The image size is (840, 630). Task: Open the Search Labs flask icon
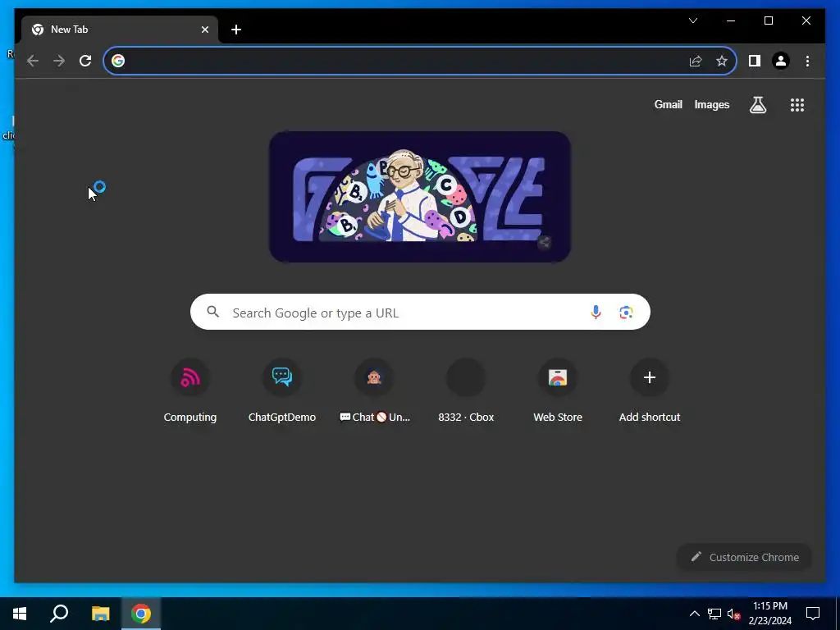tap(757, 105)
